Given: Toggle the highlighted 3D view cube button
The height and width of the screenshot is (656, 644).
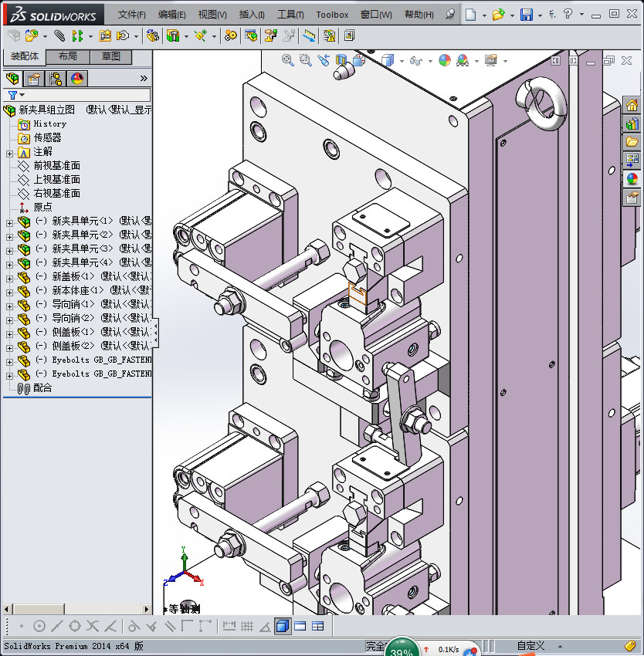Looking at the screenshot, I should coord(283,627).
